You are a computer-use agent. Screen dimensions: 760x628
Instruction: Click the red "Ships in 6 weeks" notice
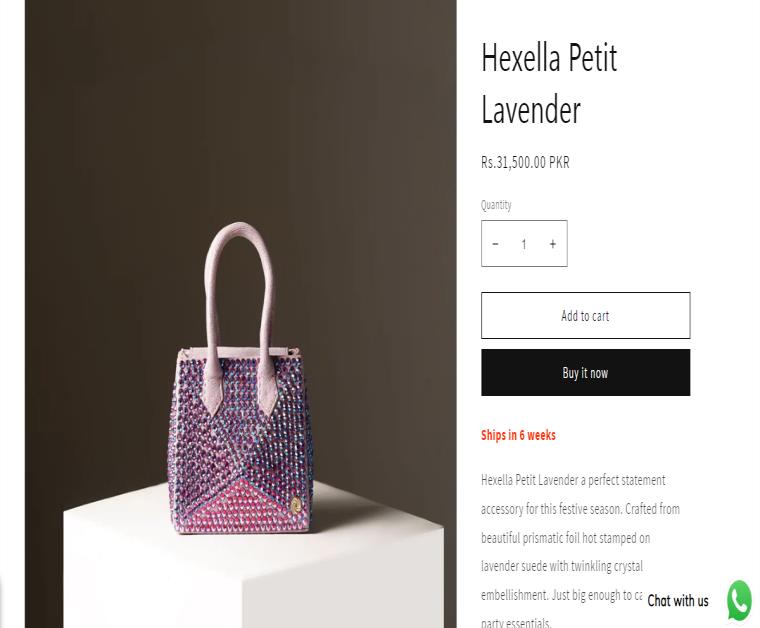tap(518, 435)
